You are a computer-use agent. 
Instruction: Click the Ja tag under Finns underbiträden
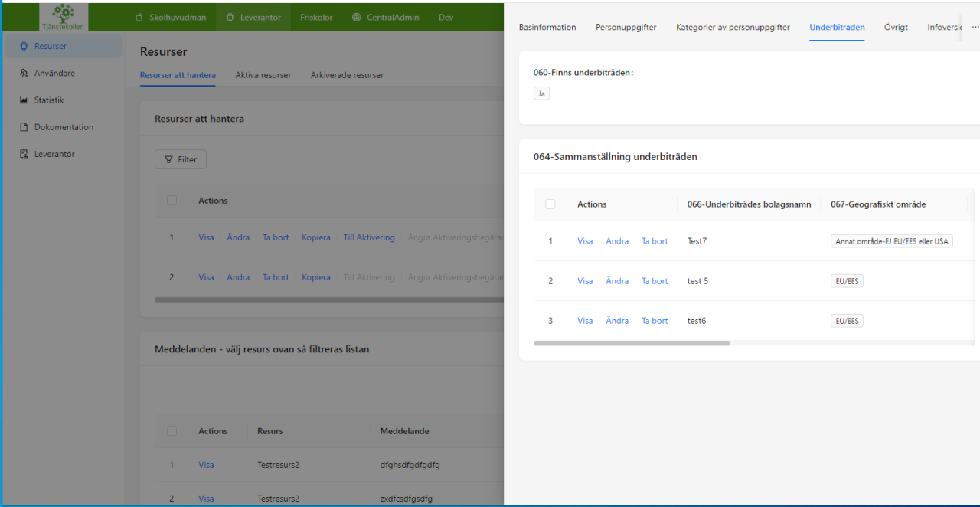(541, 93)
